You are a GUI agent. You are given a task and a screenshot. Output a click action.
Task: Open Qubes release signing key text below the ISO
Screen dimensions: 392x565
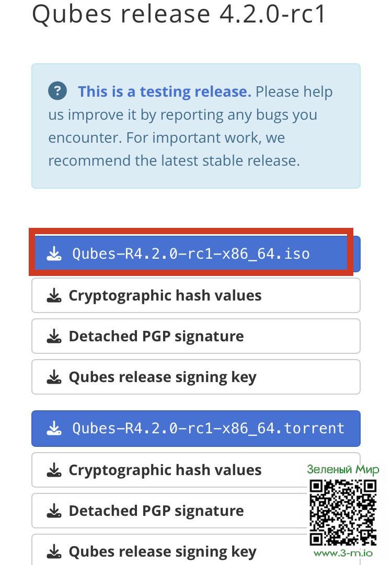click(162, 377)
